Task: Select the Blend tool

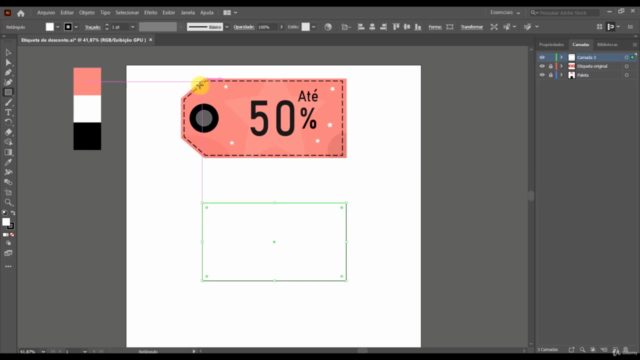Action: 8,182
